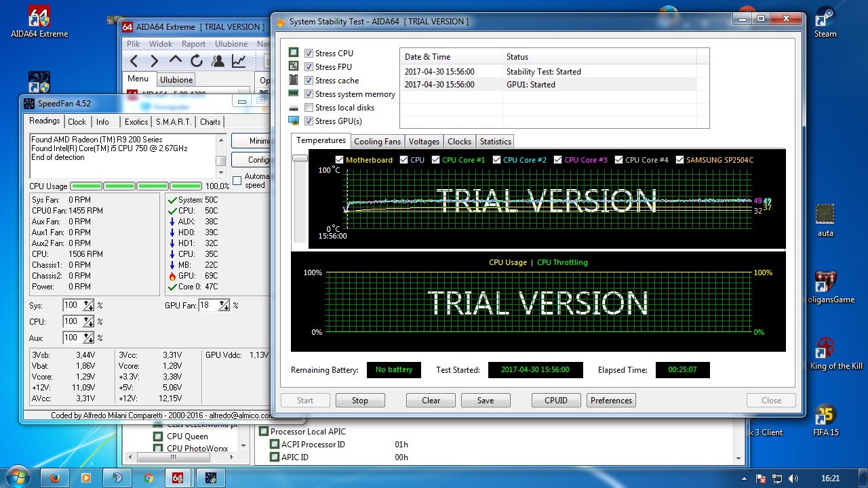Open the King of the Kill shortcut
This screenshot has height=488, width=868.
[836, 354]
